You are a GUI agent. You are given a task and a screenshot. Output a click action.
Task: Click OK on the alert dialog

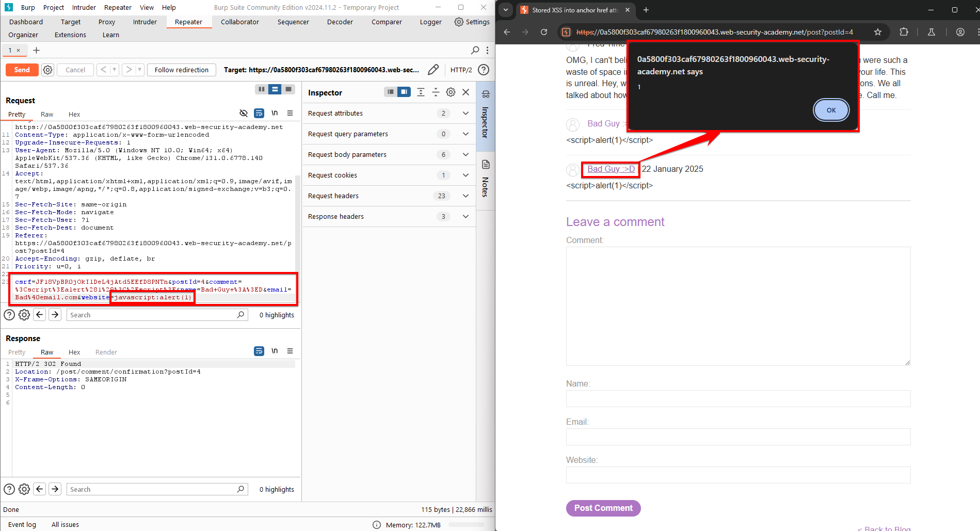point(831,110)
